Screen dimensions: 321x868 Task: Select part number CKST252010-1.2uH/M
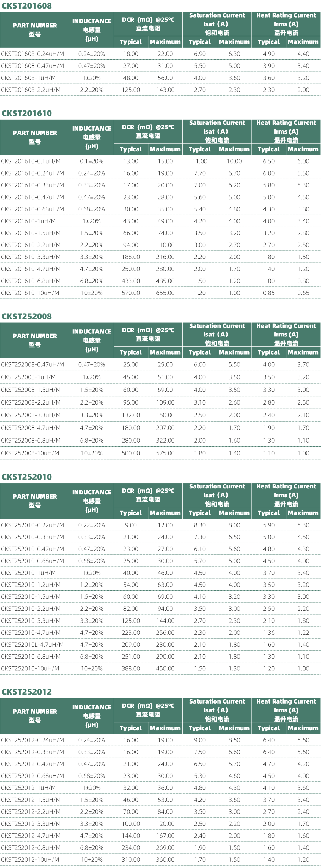(31, 585)
